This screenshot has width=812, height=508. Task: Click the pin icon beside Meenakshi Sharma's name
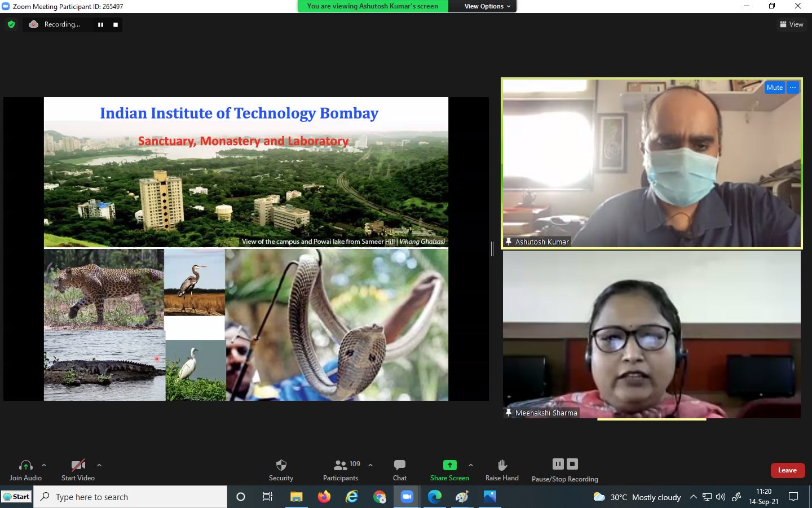509,413
